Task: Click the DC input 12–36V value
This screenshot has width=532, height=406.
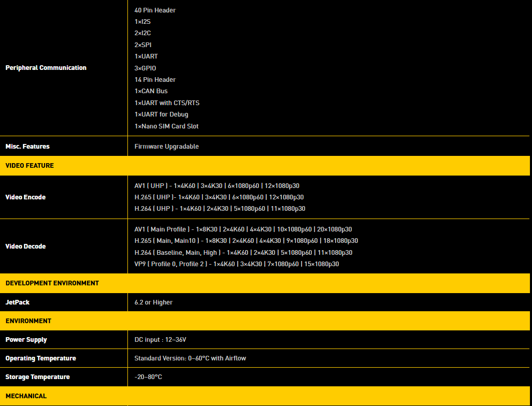Action: 160,340
